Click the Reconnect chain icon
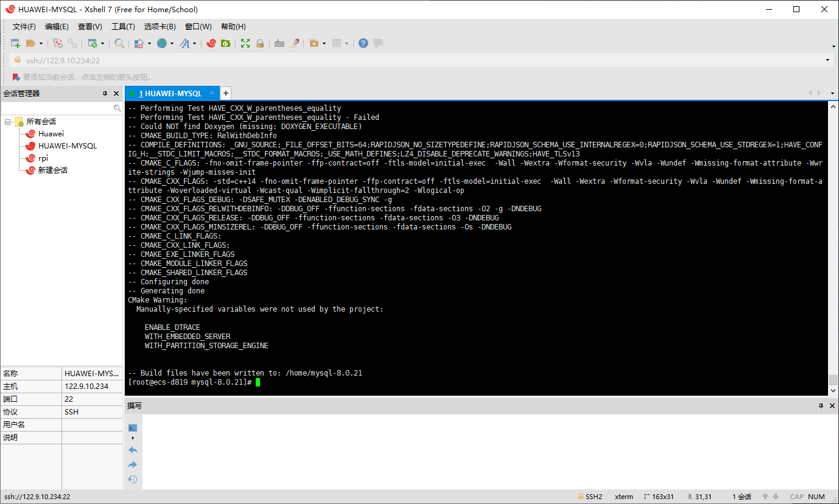The image size is (839, 504). [72, 43]
